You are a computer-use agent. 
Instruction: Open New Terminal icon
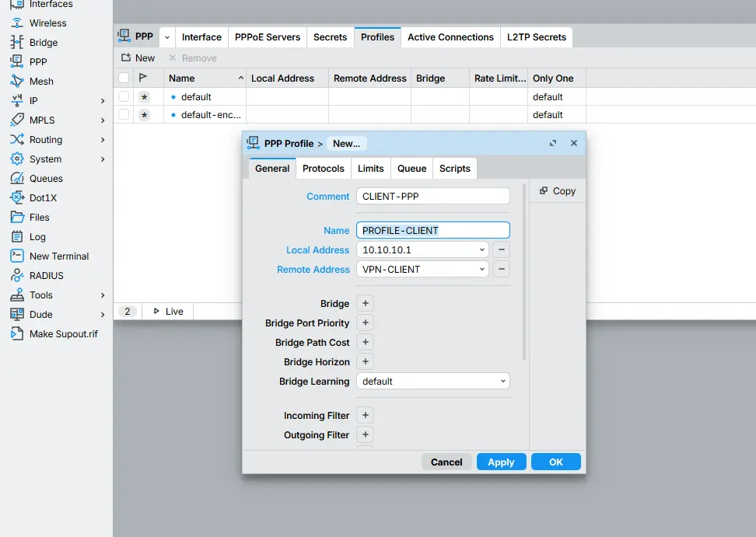(x=16, y=256)
